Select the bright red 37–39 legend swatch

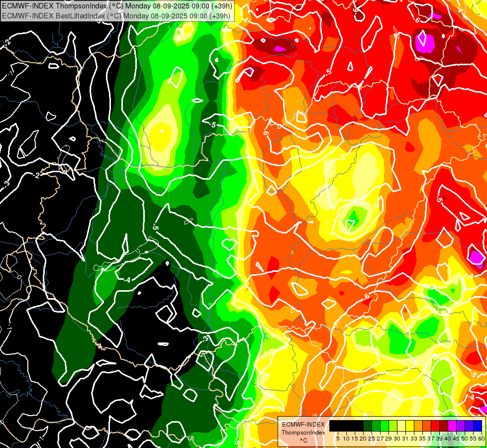point(435,426)
